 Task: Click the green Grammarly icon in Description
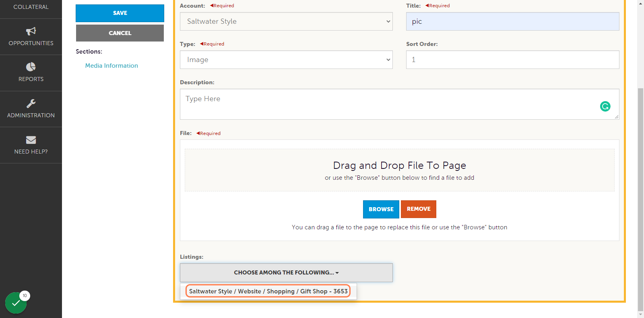pos(605,106)
